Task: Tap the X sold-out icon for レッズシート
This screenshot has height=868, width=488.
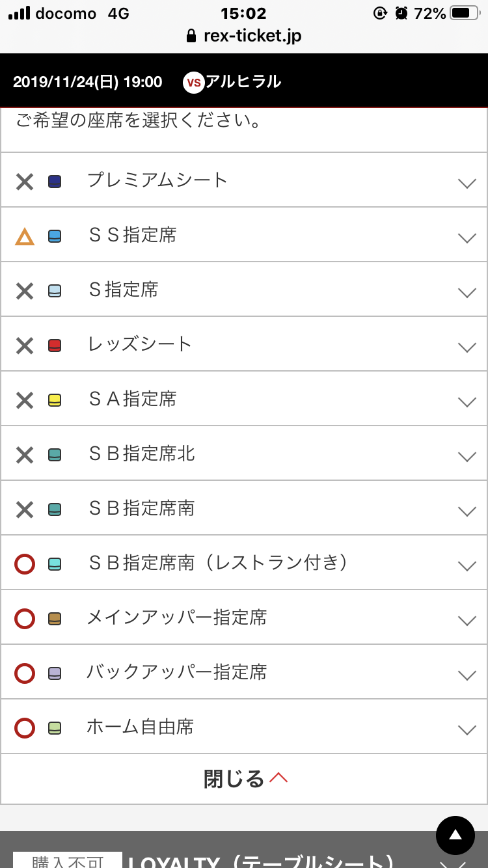Action: tap(25, 346)
